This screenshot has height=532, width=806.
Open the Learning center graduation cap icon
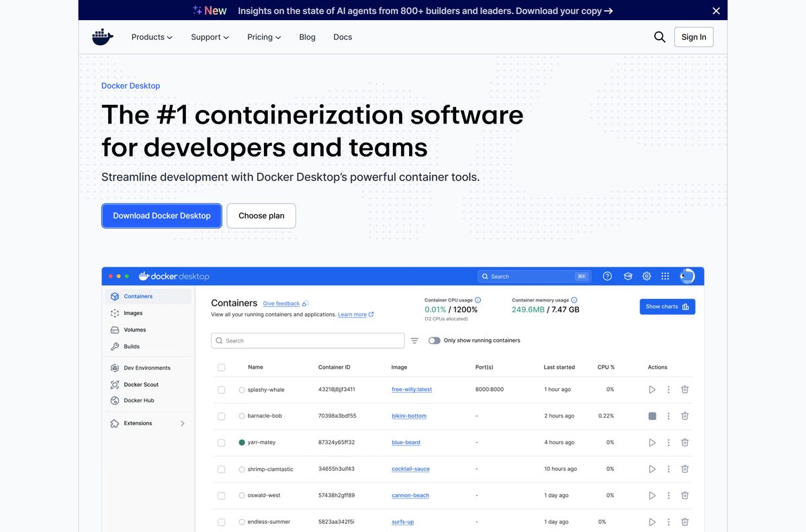point(628,276)
